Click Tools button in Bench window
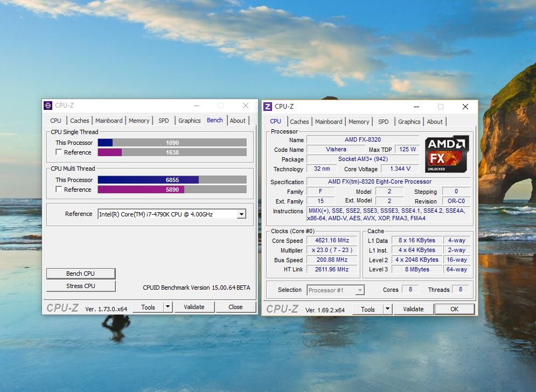This screenshot has width=536, height=392. coord(148,307)
